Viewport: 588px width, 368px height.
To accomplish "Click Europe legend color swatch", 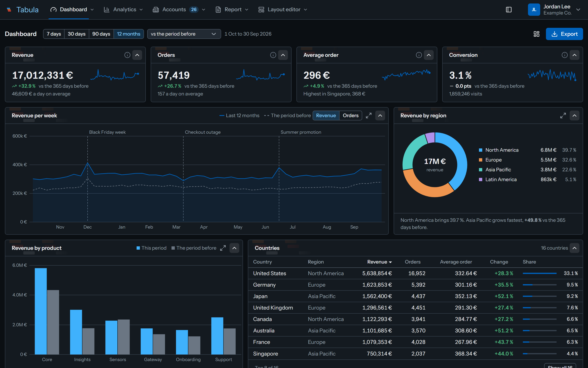I will [x=480, y=160].
